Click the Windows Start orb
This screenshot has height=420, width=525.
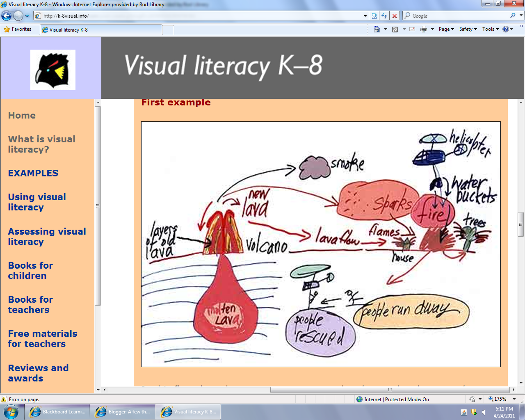tap(11, 412)
